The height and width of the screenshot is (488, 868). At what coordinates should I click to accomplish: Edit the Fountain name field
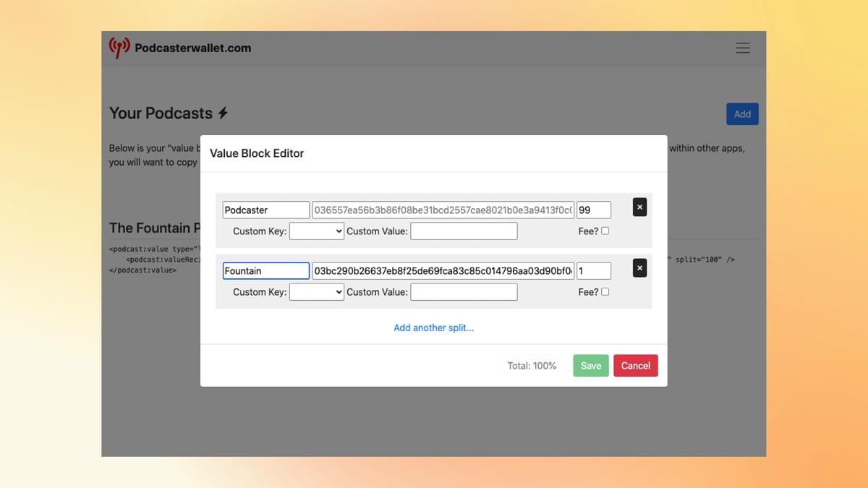(266, 270)
